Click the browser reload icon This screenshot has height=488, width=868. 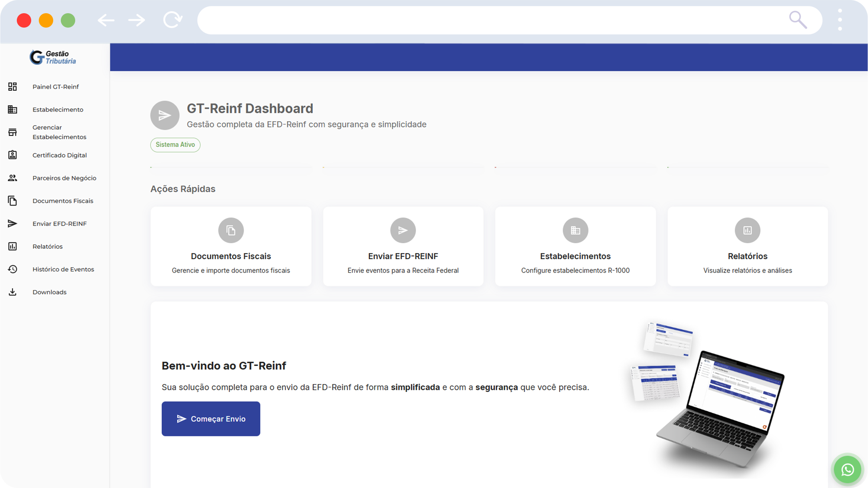173,20
